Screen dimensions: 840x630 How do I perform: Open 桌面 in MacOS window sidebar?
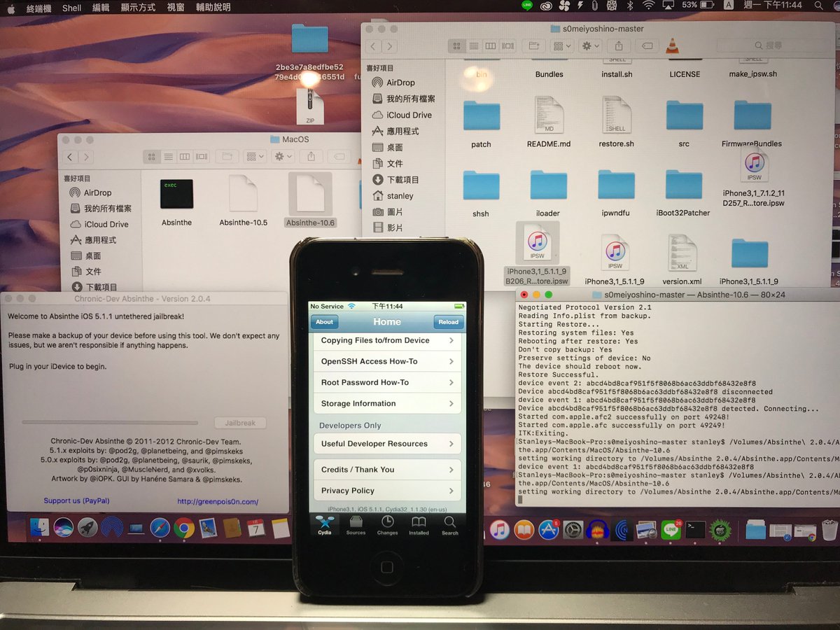click(93, 255)
